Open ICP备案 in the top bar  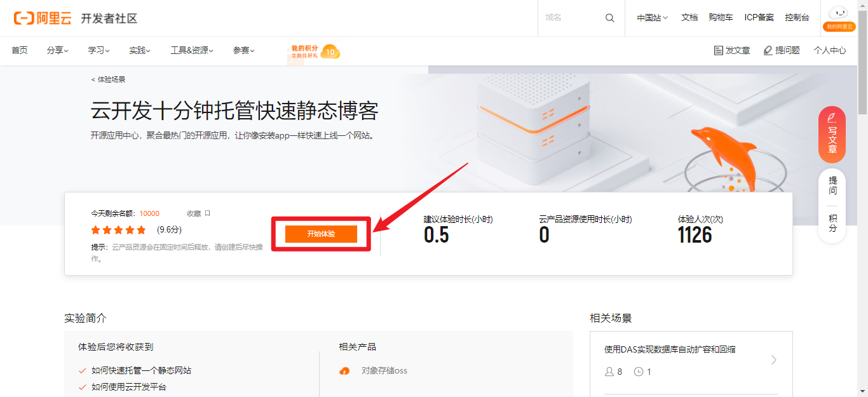pos(759,18)
